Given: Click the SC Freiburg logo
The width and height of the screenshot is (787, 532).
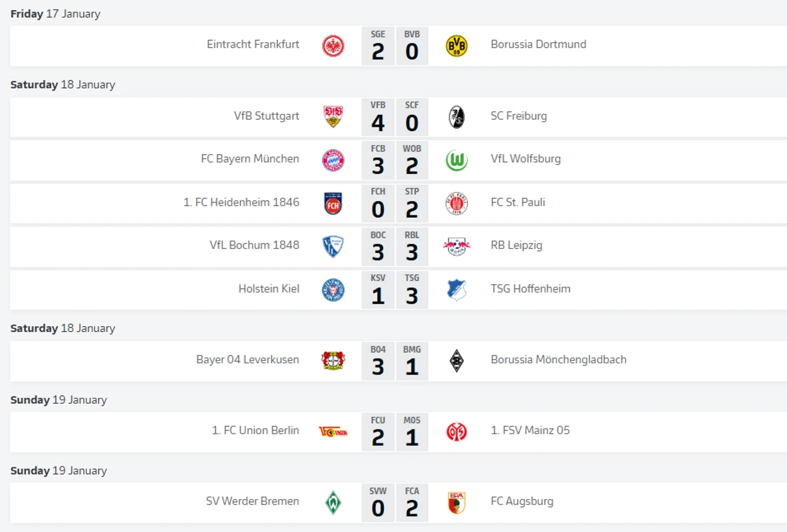Looking at the screenshot, I should pyautogui.click(x=457, y=117).
